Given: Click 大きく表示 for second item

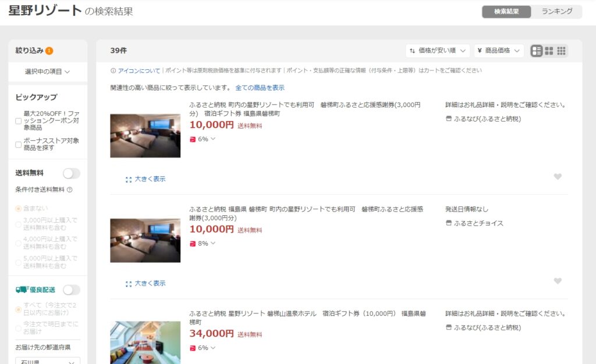Looking at the screenshot, I should click(150, 284).
